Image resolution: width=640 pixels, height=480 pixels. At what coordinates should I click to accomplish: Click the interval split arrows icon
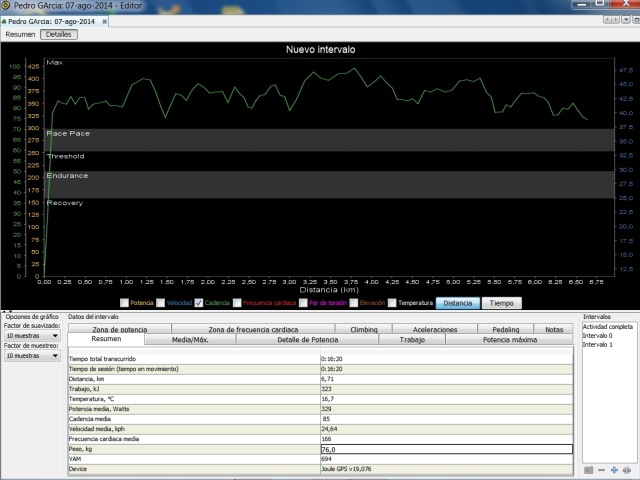point(627,470)
